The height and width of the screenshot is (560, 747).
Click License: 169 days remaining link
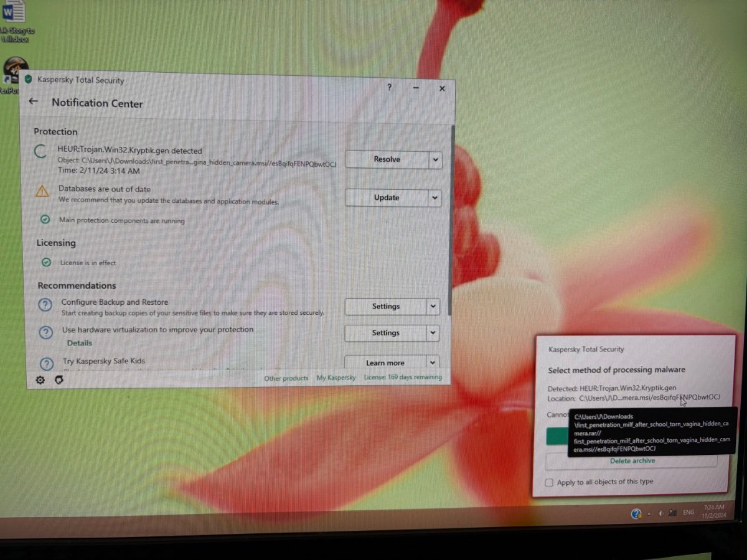403,377
